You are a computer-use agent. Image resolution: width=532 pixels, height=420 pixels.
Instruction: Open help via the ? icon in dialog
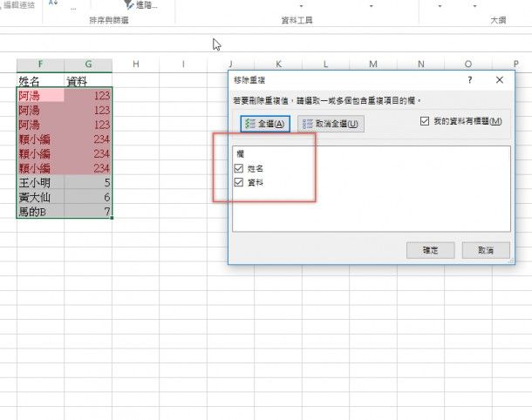[x=470, y=80]
